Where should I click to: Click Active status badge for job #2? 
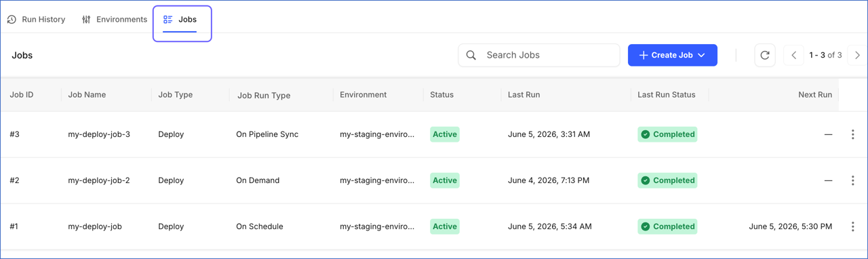(445, 180)
